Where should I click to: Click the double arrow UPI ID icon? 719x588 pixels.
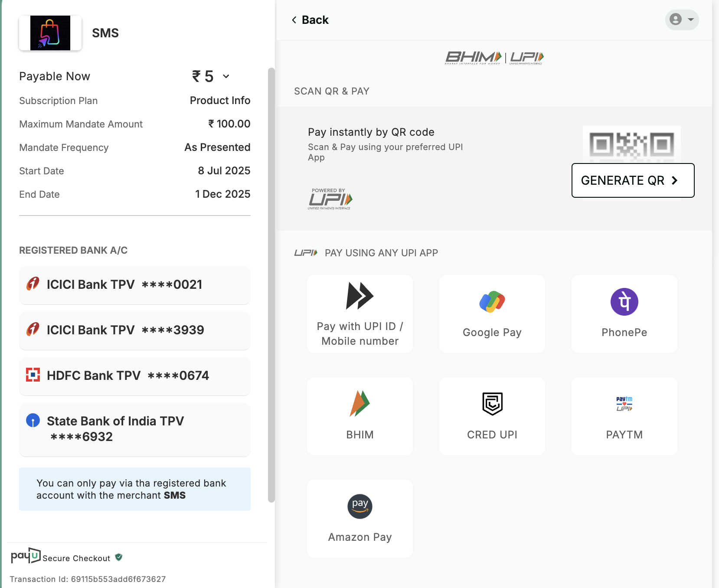[359, 296]
